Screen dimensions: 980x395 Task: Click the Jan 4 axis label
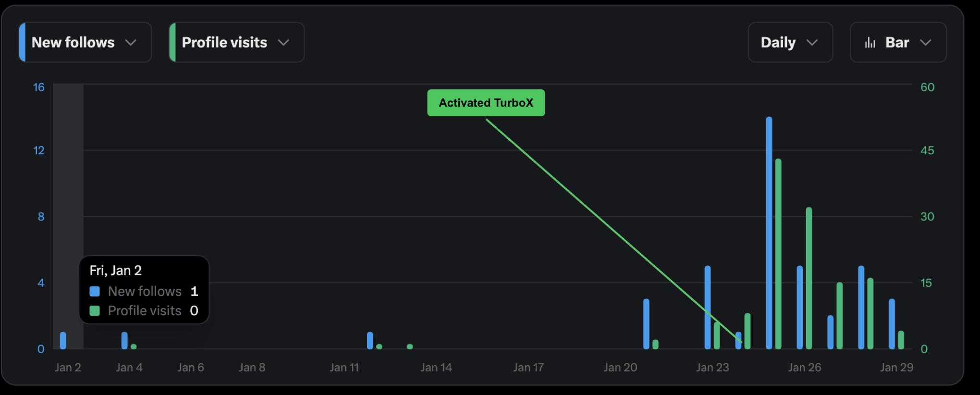[129, 368]
